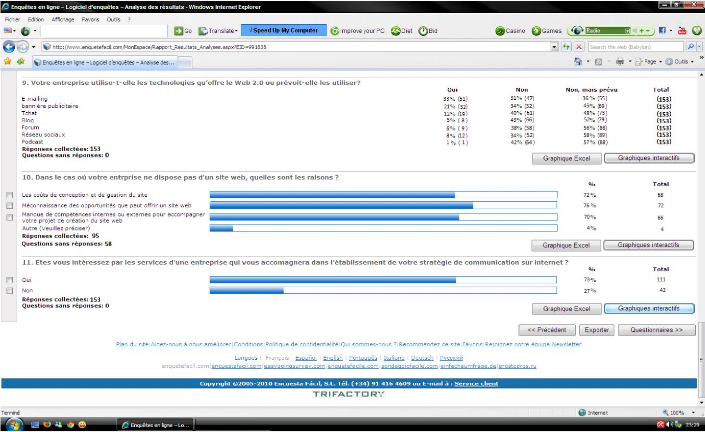Click the Favorites star icon
705x432 pixels.
pyautogui.click(x=7, y=62)
